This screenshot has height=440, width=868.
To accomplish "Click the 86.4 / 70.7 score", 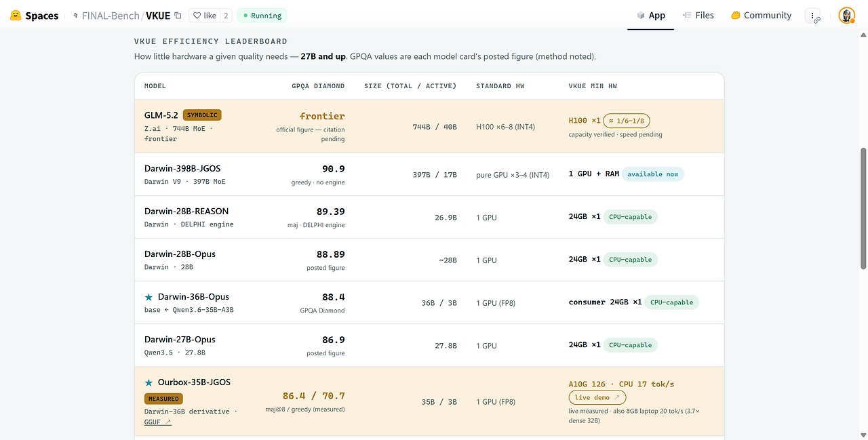I will tap(313, 395).
